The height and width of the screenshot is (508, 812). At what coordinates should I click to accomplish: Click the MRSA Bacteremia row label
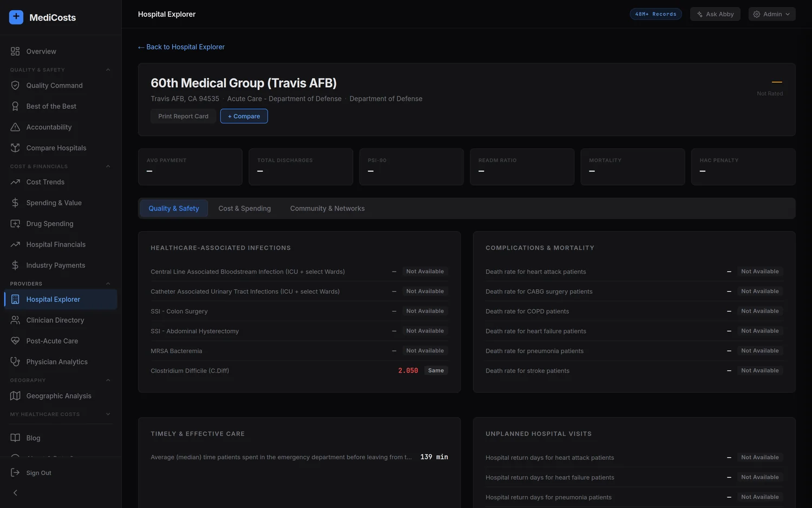[x=176, y=351]
